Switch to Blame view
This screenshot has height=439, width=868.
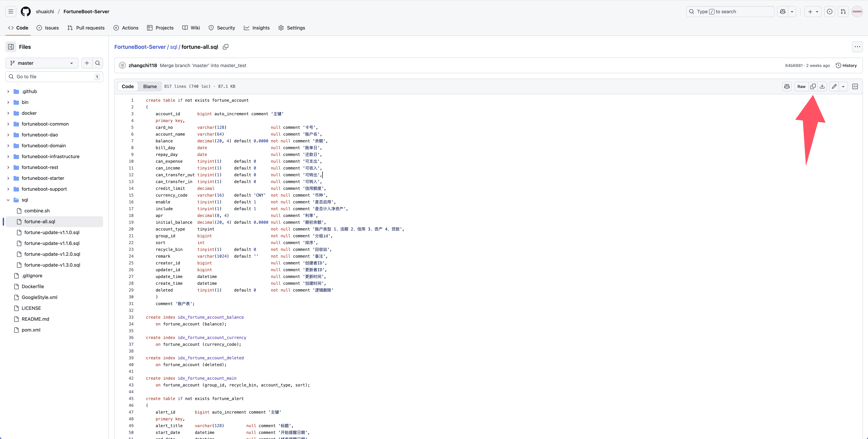pos(150,86)
